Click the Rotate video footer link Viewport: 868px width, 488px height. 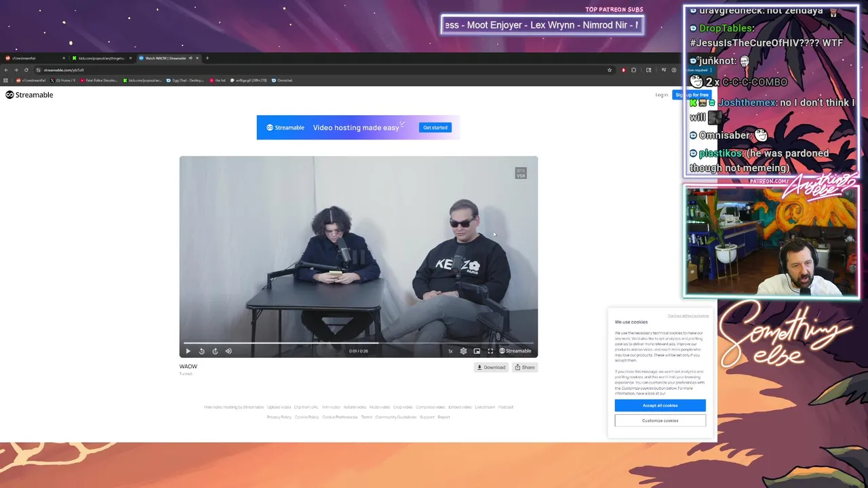click(355, 407)
